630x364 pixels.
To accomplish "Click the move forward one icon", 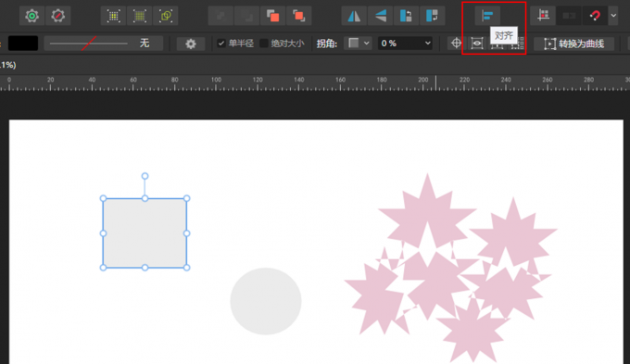I will point(272,16).
